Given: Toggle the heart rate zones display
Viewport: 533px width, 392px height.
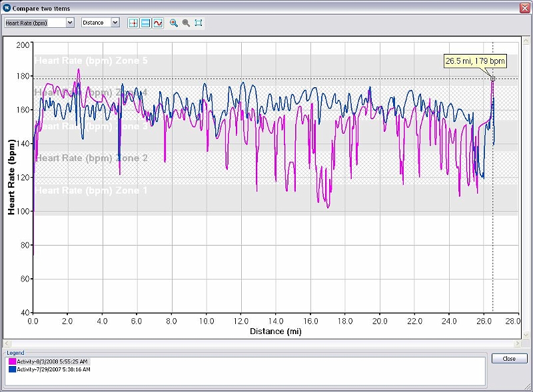Looking at the screenshot, I should 145,23.
